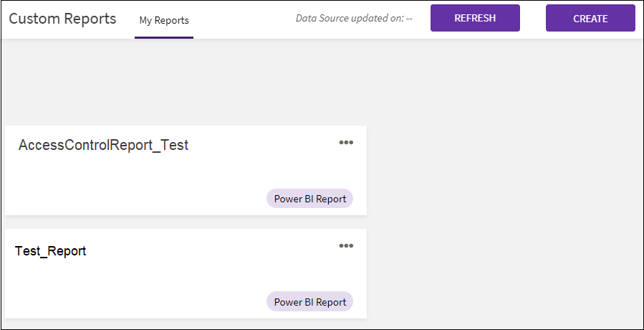Click the underline beneath My Reports tab

[164, 37]
